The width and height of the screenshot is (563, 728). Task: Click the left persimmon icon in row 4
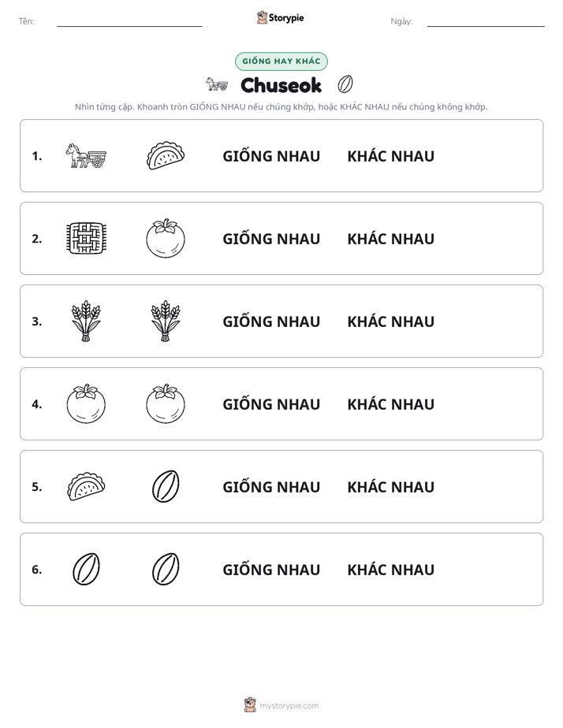pos(86,403)
